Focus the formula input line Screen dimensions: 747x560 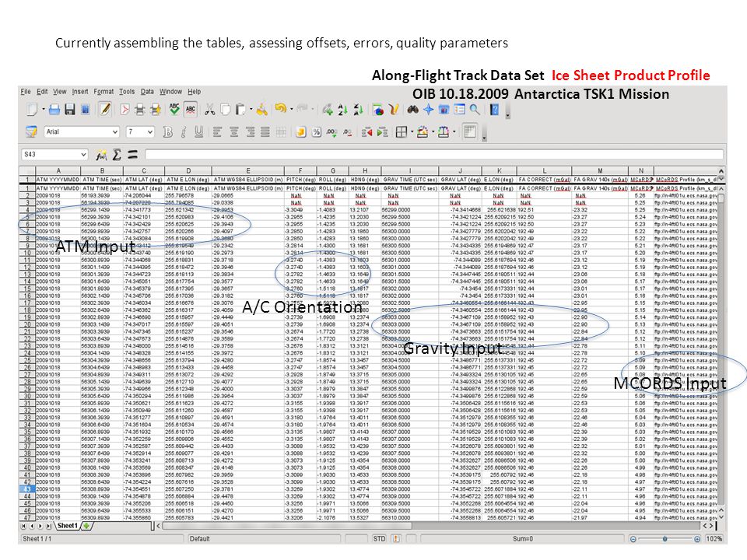[x=434, y=154]
